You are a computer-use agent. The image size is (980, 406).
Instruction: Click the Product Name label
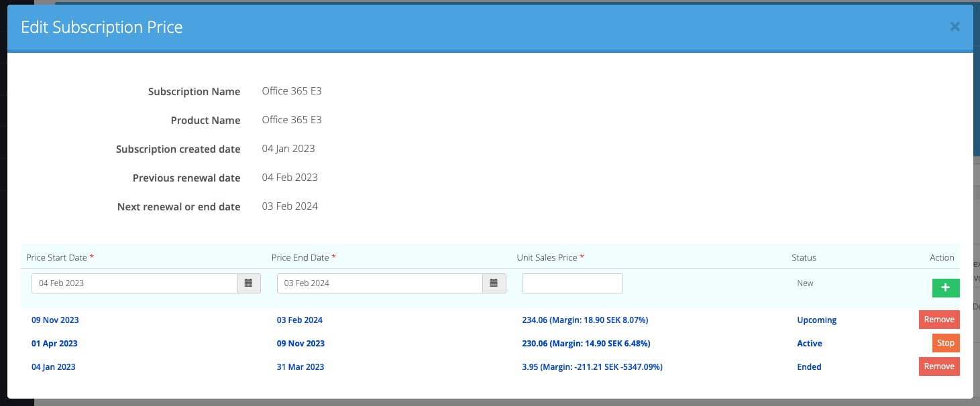click(x=205, y=121)
